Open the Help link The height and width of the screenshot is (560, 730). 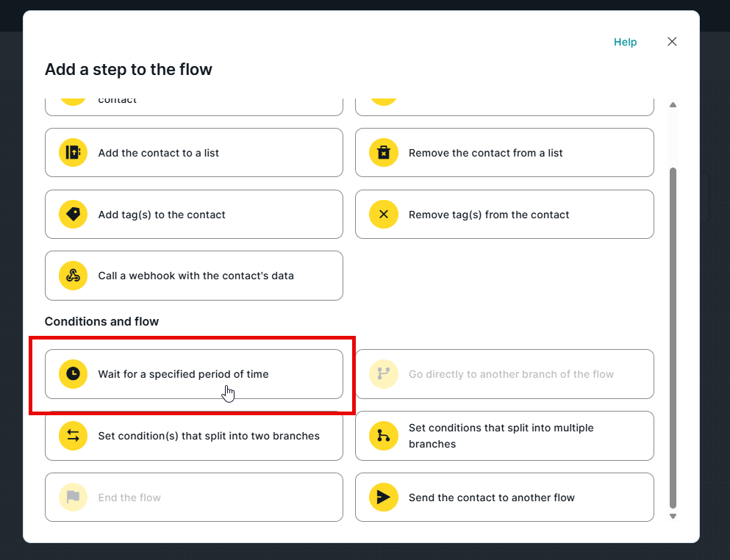625,42
